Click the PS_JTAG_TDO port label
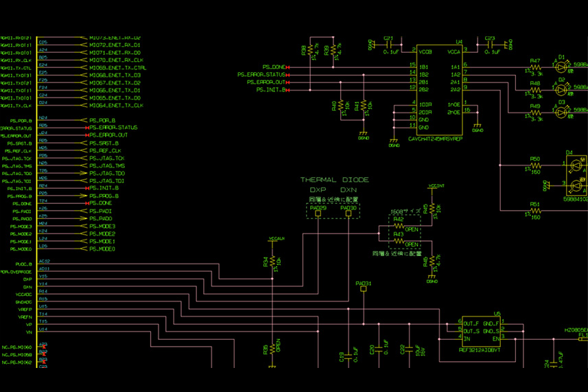 click(107, 173)
